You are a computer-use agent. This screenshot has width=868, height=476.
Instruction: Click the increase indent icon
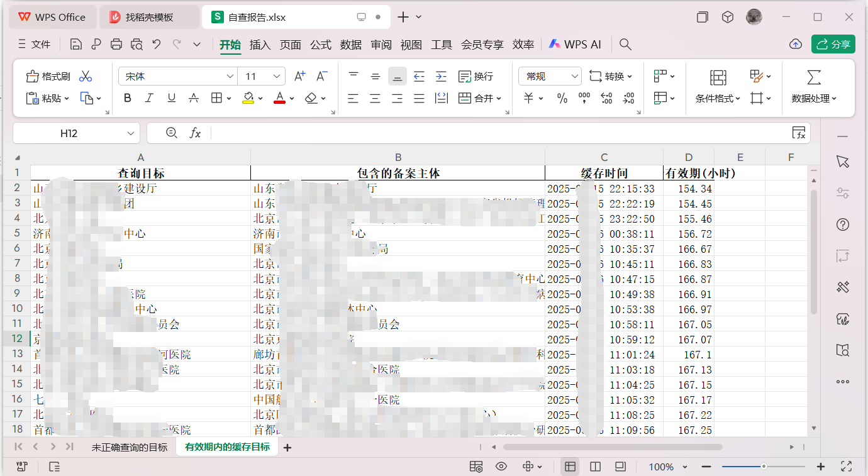coord(441,76)
